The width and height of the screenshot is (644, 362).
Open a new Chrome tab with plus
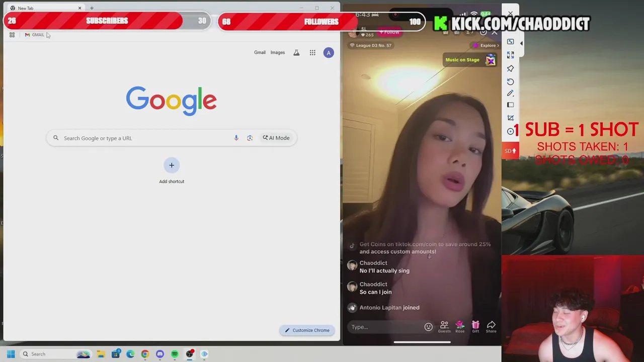(x=92, y=8)
